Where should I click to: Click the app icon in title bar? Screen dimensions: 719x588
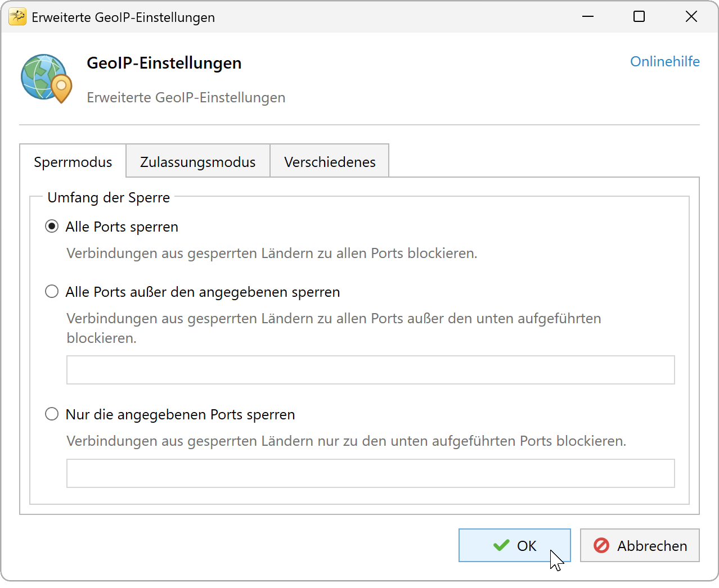[x=17, y=17]
